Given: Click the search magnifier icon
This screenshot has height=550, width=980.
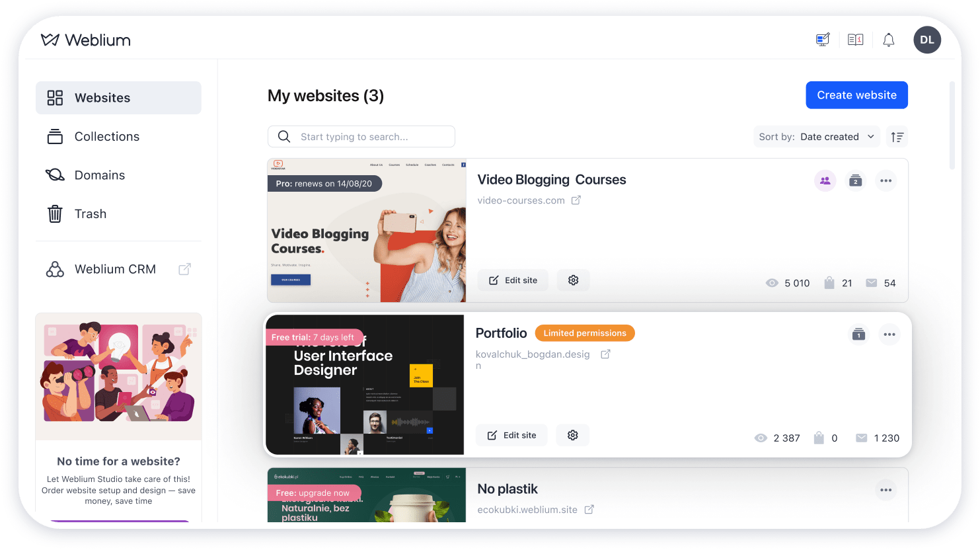Looking at the screenshot, I should (284, 136).
